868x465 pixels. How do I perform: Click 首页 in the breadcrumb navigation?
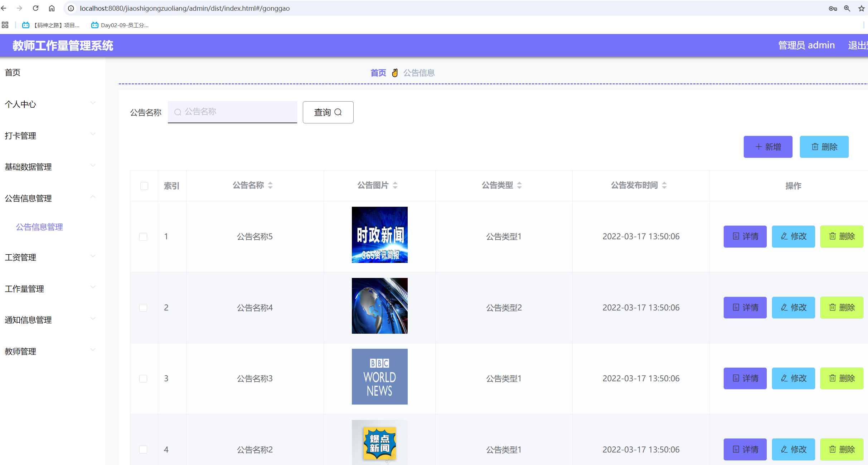pyautogui.click(x=378, y=73)
